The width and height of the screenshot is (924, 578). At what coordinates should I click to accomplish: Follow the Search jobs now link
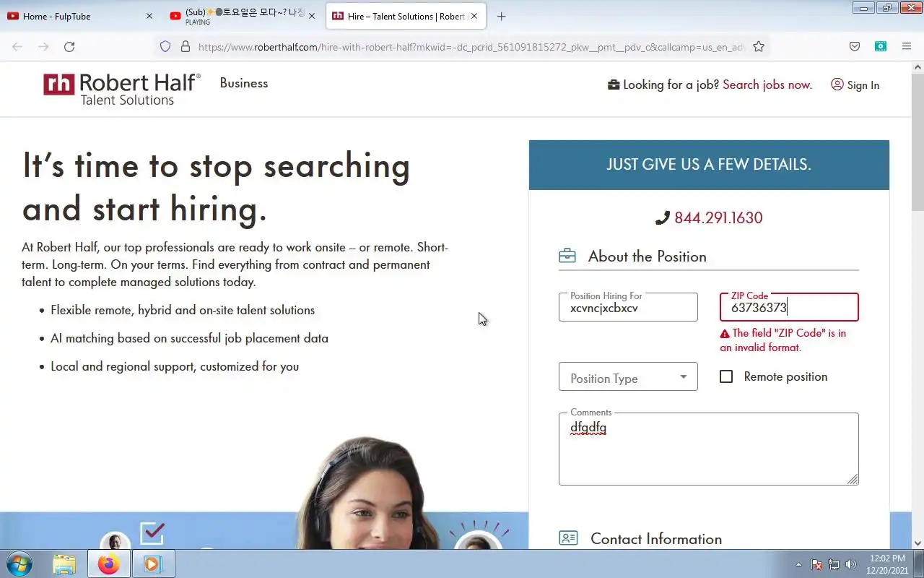[x=767, y=85]
